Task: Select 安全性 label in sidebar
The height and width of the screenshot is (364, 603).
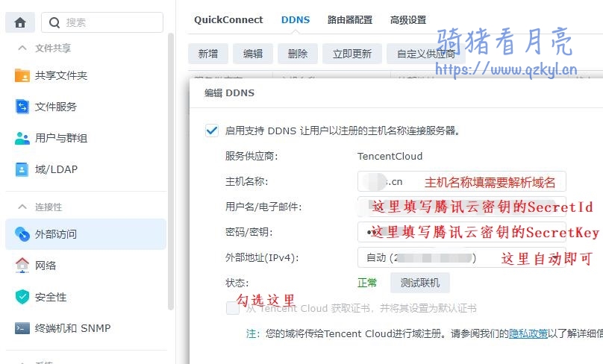Action: point(51,297)
